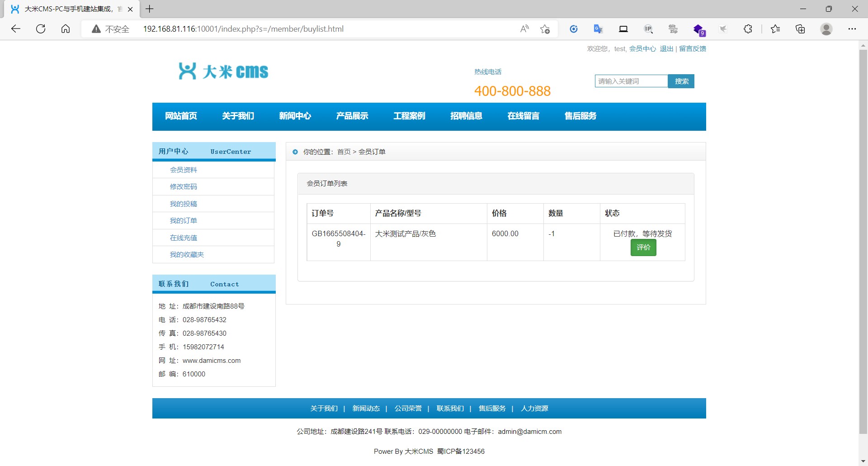
Task: Open the translate extension icon
Action: click(598, 29)
